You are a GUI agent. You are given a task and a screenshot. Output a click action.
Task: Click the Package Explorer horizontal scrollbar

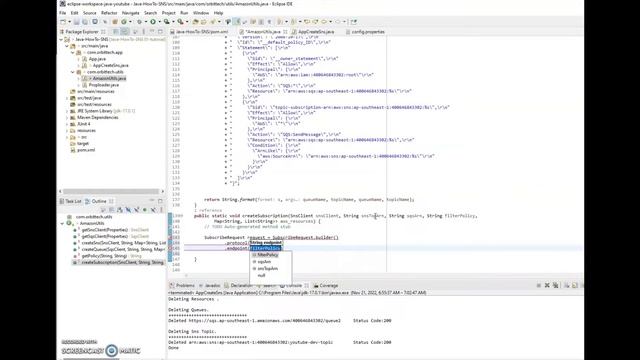111,191
